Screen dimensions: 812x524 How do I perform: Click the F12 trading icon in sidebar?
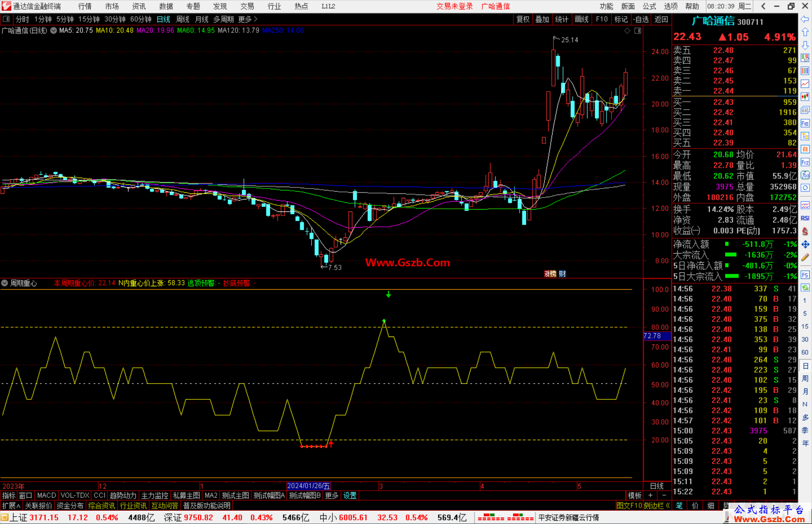coord(805,162)
